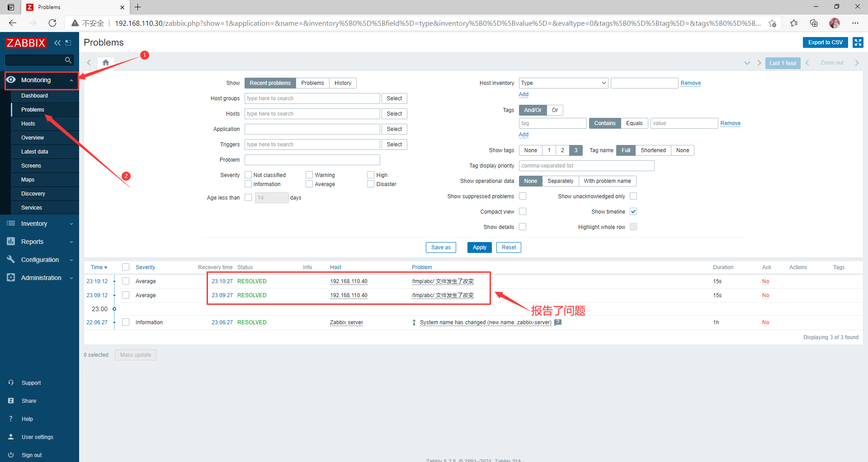This screenshot has height=462, width=868.
Task: Open the browser settings ellipsis menu
Action: coord(855,23)
